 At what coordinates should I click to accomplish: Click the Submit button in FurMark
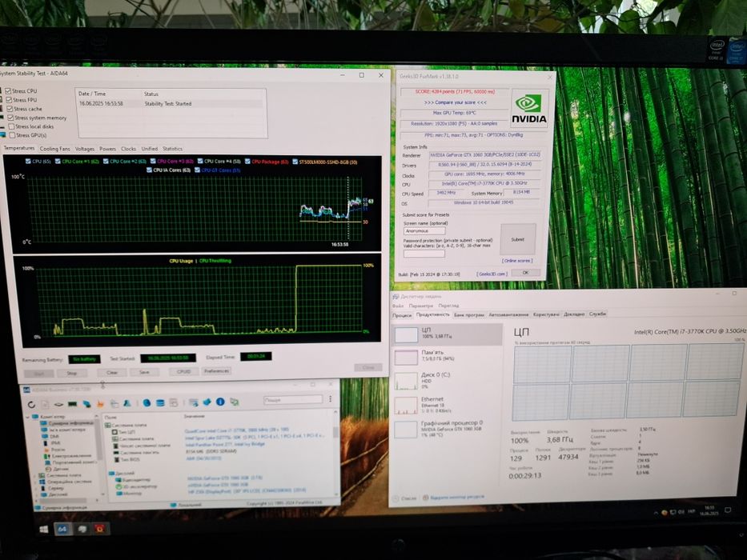518,239
